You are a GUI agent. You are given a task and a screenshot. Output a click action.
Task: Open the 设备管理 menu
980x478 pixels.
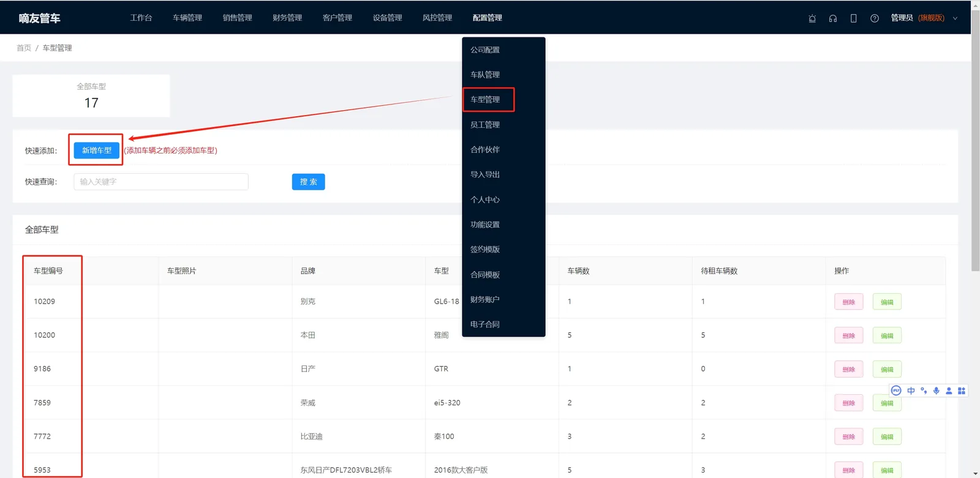[388, 18]
